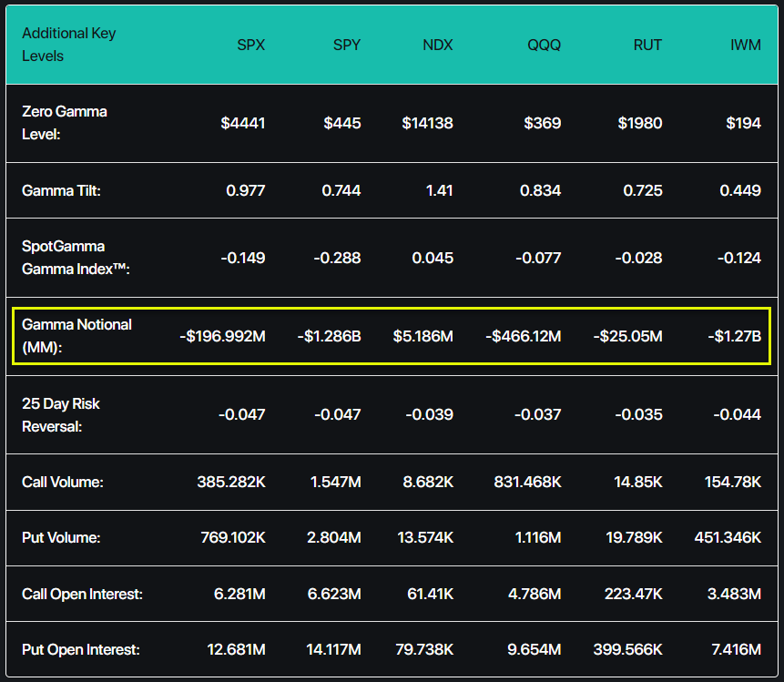Select the IWM column header
Viewport: 784px width, 682px height.
pos(746,45)
